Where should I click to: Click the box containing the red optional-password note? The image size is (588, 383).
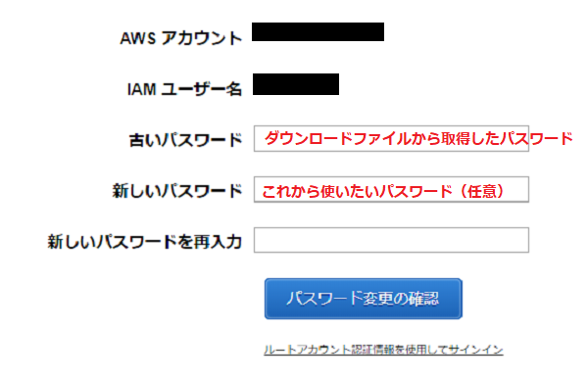tap(391, 190)
